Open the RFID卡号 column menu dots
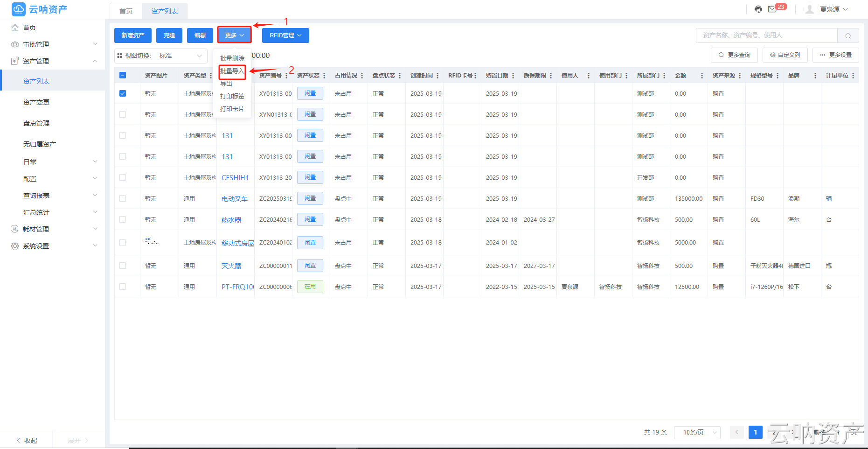The width and height of the screenshot is (868, 449). click(475, 76)
